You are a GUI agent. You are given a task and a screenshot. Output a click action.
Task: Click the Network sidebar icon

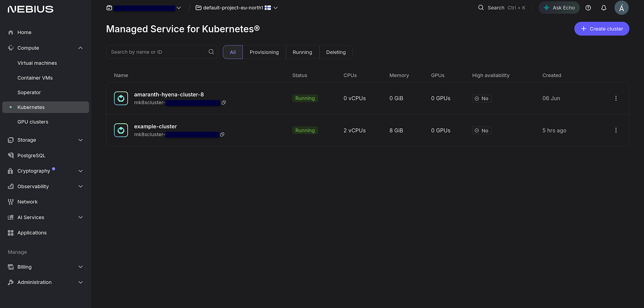coord(11,202)
